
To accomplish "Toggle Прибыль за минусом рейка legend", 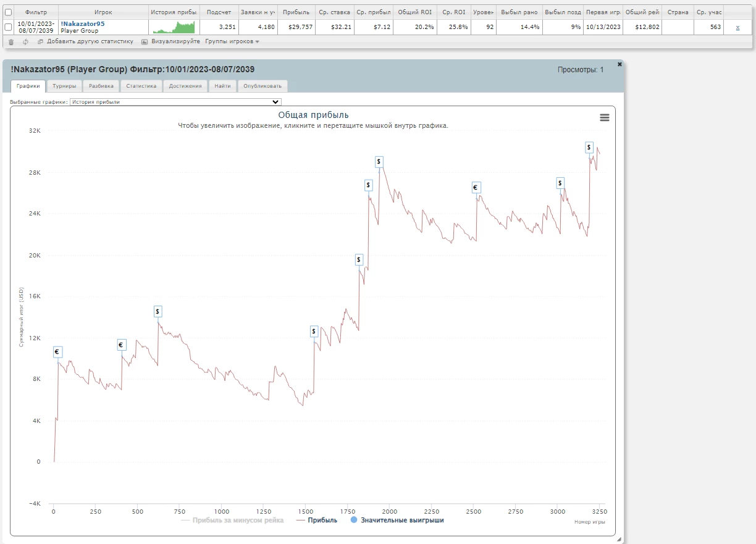I will tap(232, 520).
